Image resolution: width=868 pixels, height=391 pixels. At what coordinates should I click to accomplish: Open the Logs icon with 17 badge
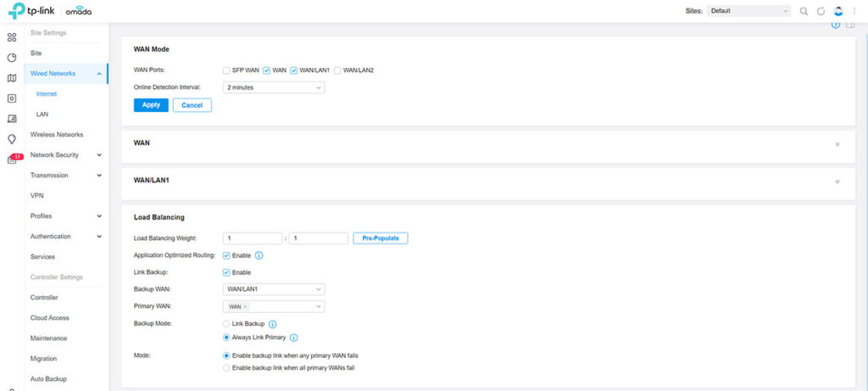tap(13, 159)
